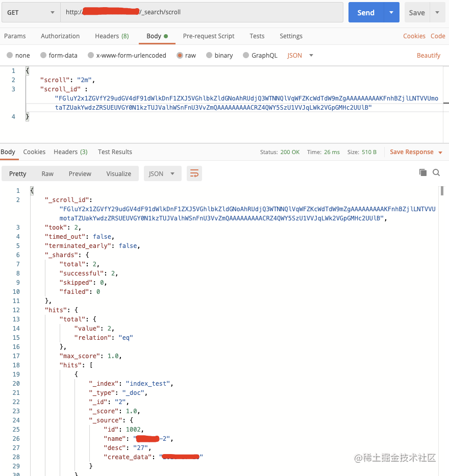This screenshot has width=449, height=476.
Task: Select the request Body tab
Action: 157,36
